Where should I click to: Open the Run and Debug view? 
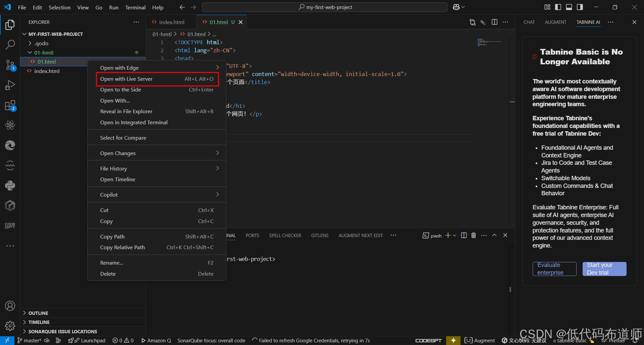(x=10, y=85)
